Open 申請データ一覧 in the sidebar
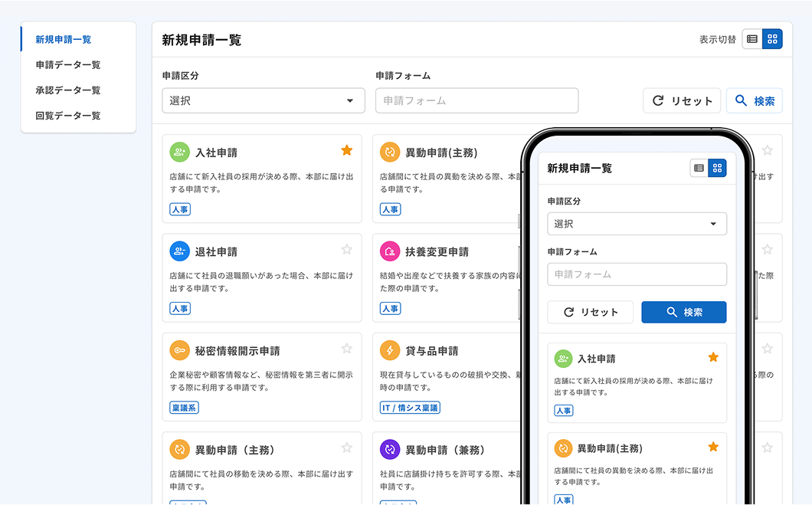 68,65
